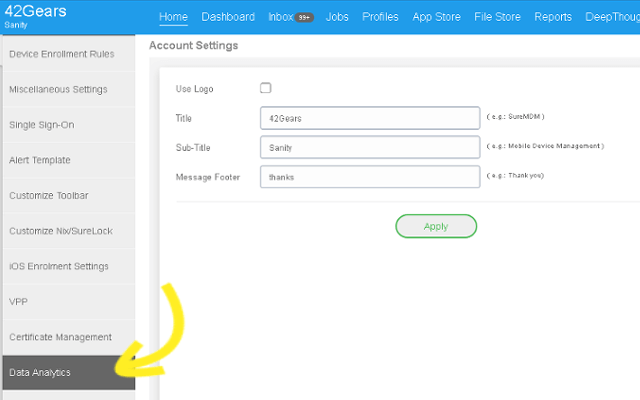The width and height of the screenshot is (640, 400).
Task: Select Customize Toolbar in sidebar
Action: coord(69,196)
